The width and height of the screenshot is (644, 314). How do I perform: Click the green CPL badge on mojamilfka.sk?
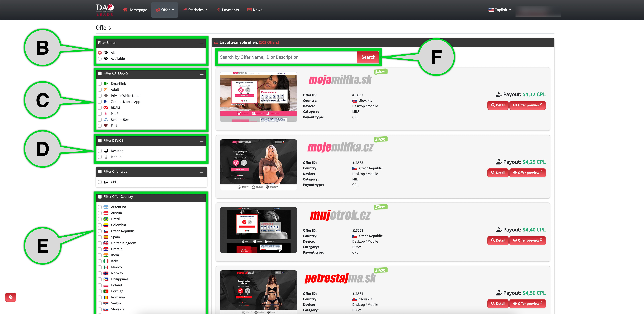click(380, 72)
